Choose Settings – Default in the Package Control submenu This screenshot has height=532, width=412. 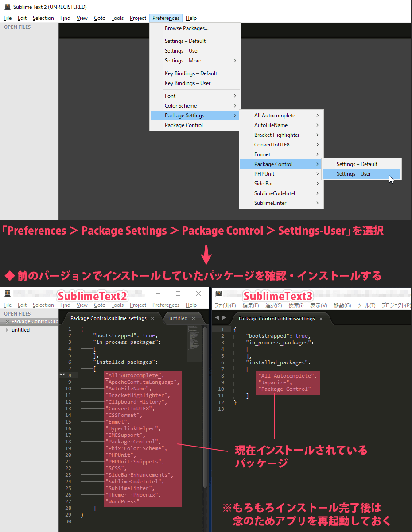(361, 164)
